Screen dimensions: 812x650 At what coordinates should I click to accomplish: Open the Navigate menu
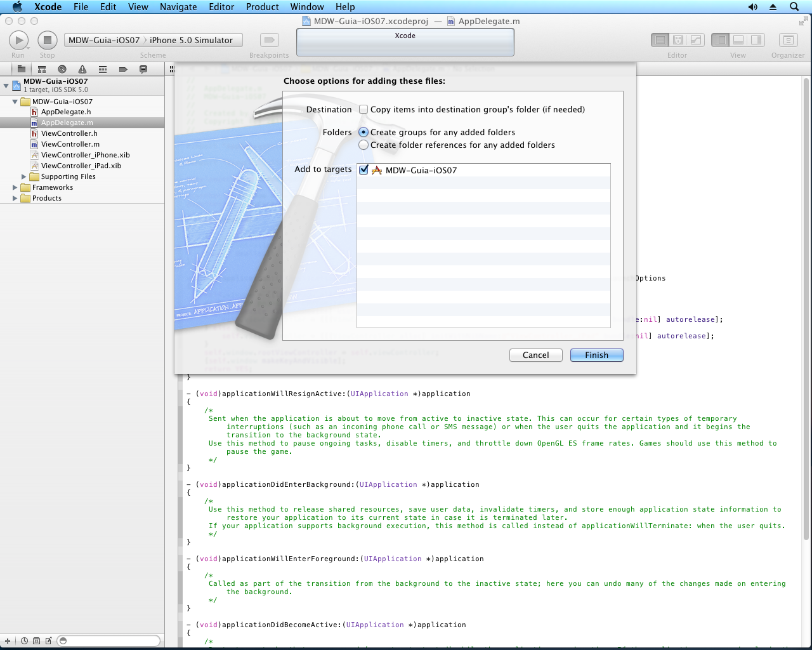tap(178, 7)
